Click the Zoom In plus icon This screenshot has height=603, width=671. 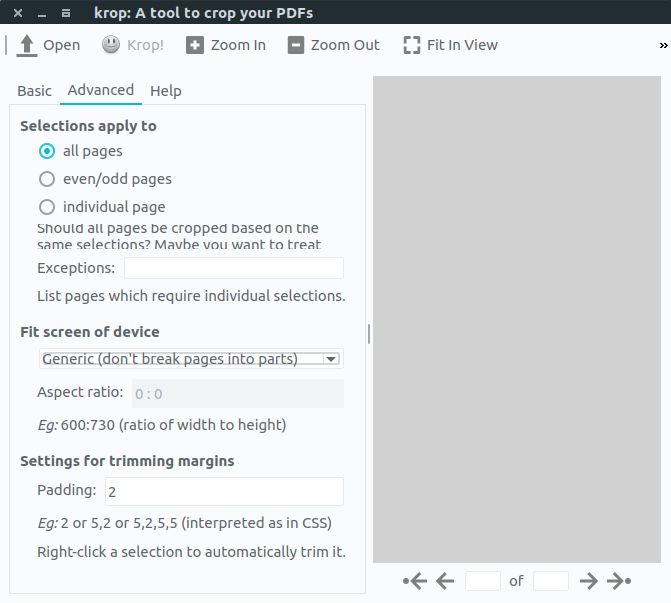click(x=195, y=45)
